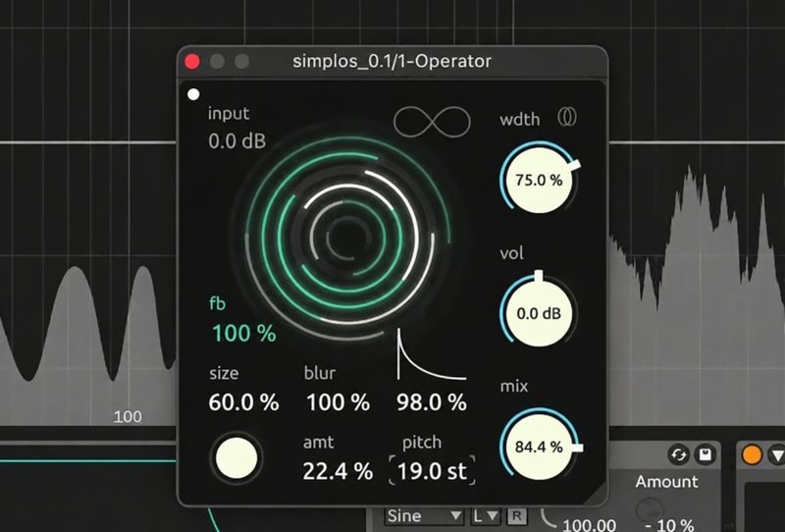Click the white dot in plugin corner
The image size is (785, 532).
click(193, 94)
